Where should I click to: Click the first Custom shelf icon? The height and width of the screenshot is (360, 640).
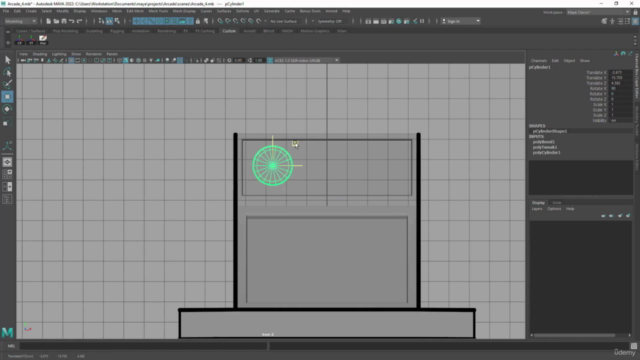[20, 40]
